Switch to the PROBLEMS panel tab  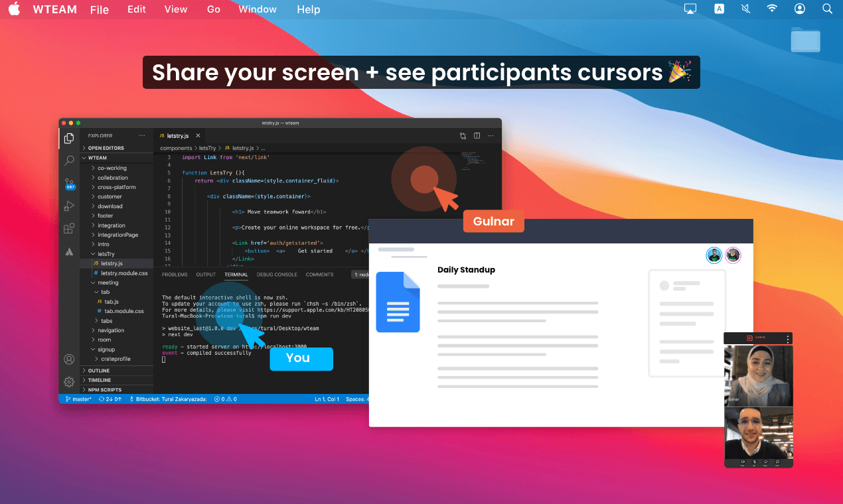click(175, 275)
